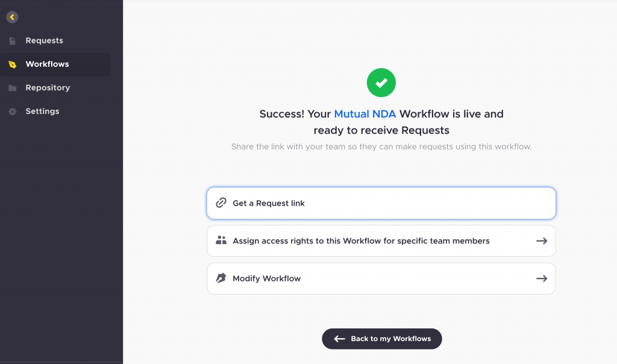Click the chain link icon
617x364 pixels.
point(221,202)
